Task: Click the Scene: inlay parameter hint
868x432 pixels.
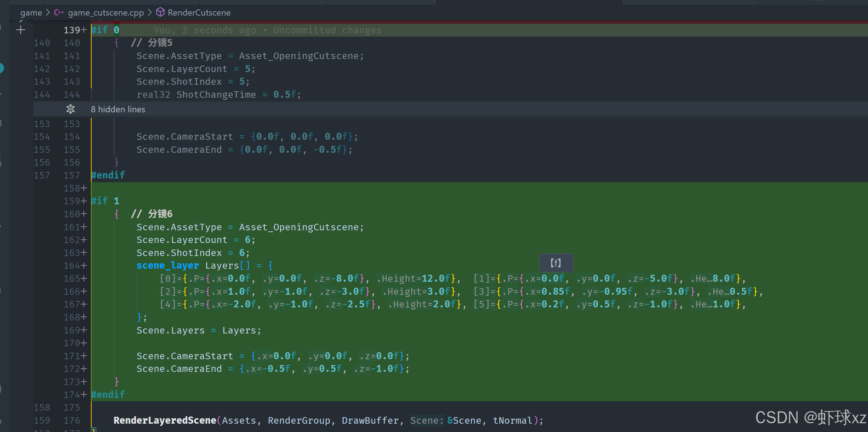Action: [x=427, y=420]
